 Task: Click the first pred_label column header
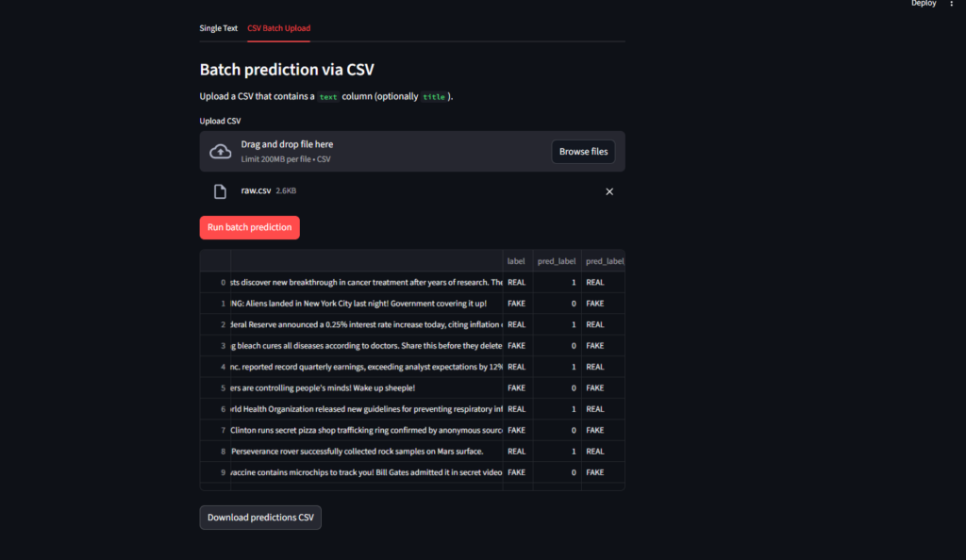(557, 261)
